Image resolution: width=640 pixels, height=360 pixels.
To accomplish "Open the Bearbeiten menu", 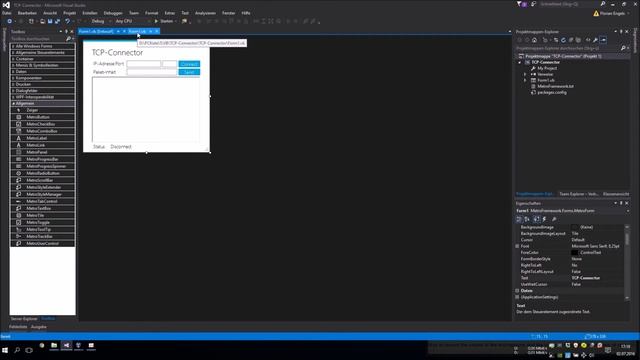I will click(x=27, y=13).
